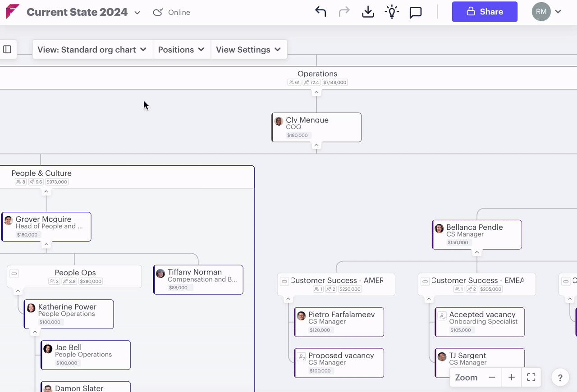577x392 pixels.
Task: Select the Tiffany Norman position card
Action: pyautogui.click(x=198, y=279)
